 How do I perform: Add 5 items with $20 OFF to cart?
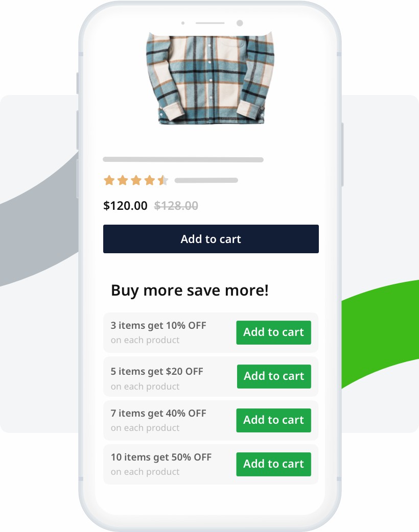273,376
